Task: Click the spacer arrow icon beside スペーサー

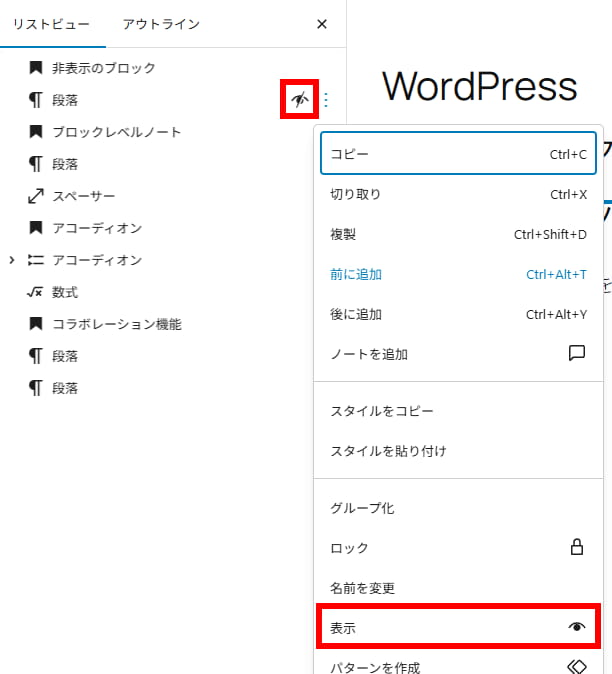Action: click(35, 196)
